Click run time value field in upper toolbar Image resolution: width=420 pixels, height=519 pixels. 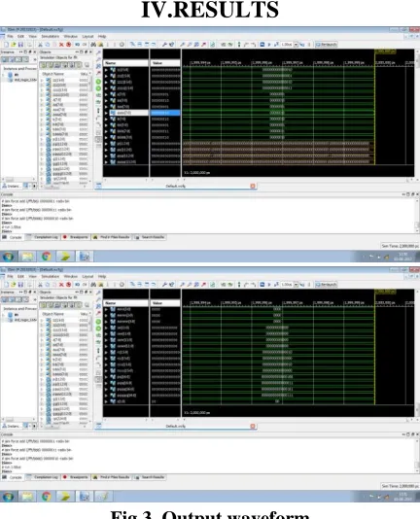coord(287,45)
